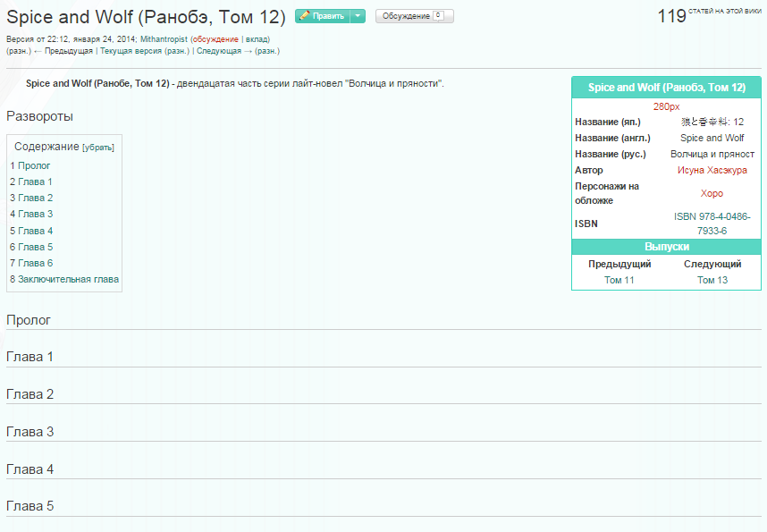Click the Пролог section heading below contents
767x532 pixels.
coord(29,320)
